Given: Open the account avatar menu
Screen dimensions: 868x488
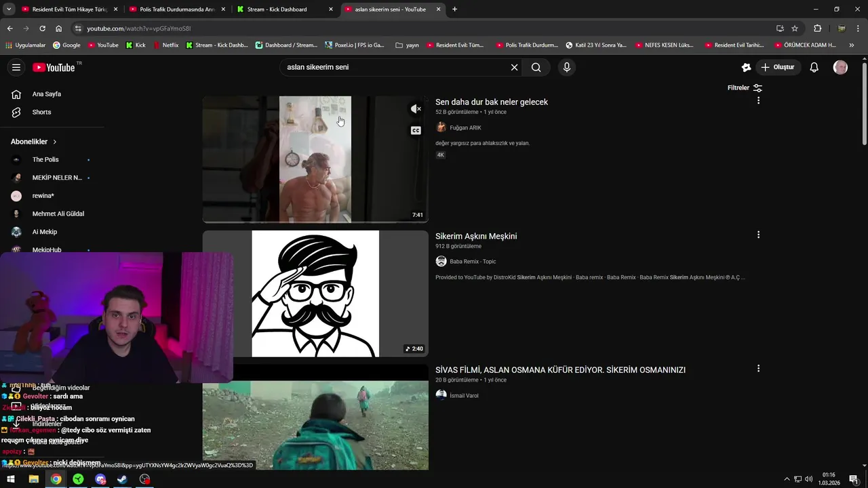Looking at the screenshot, I should [840, 67].
